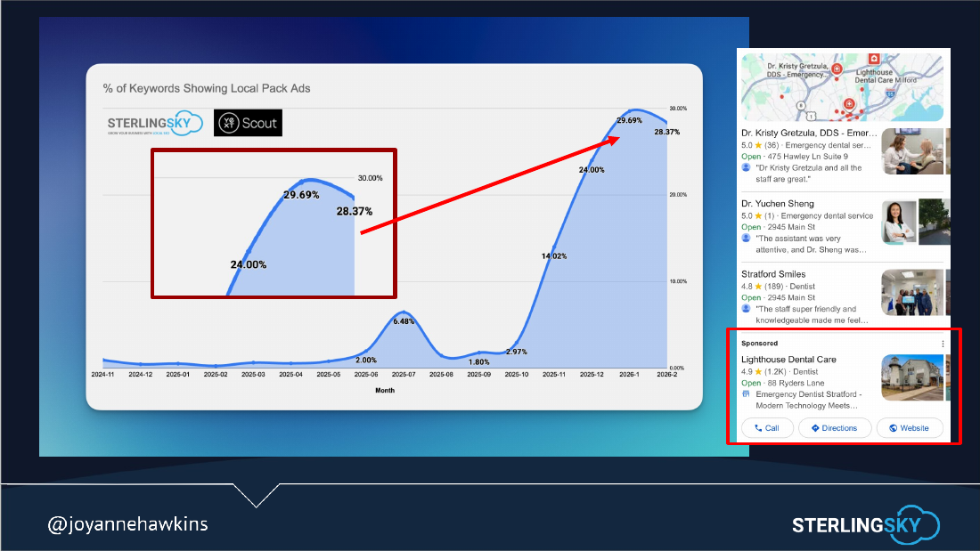Click the 2.00% data label
Screen dimensions: 980x551
[365, 360]
